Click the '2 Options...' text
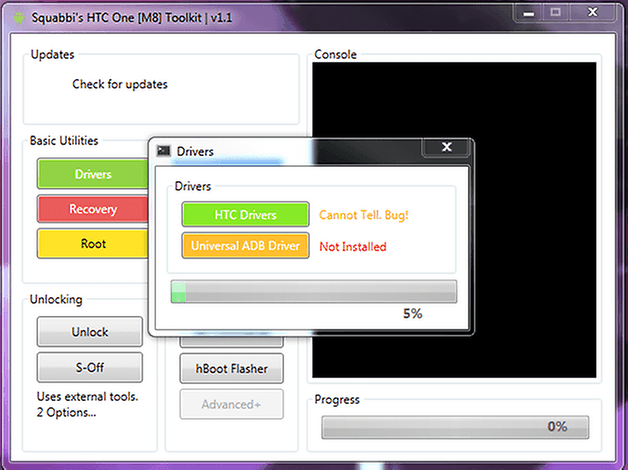This screenshot has width=628, height=470. tap(66, 412)
